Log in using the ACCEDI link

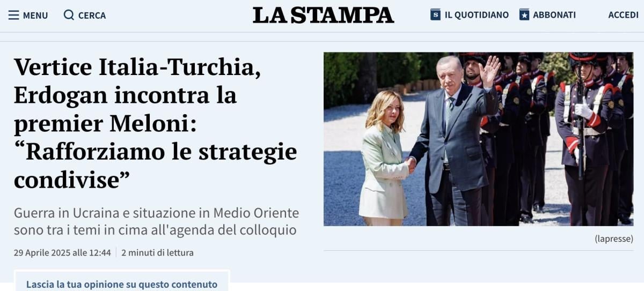pyautogui.click(x=623, y=15)
